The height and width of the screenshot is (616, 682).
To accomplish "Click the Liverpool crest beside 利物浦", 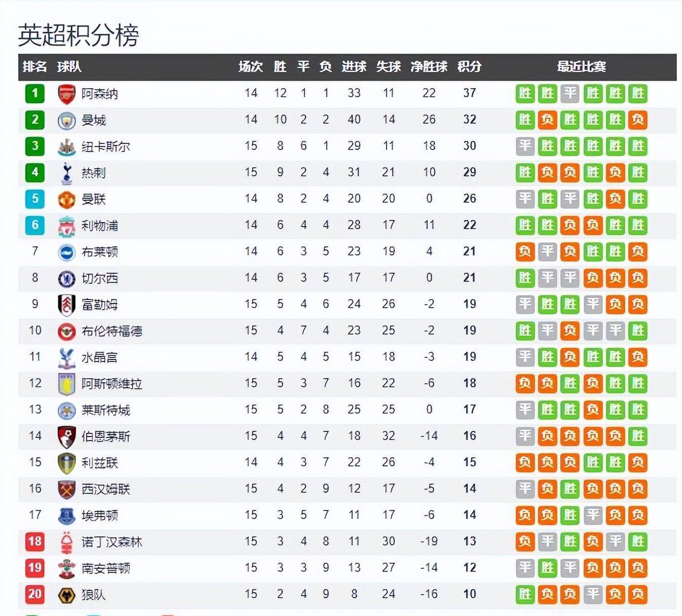I will (x=66, y=226).
